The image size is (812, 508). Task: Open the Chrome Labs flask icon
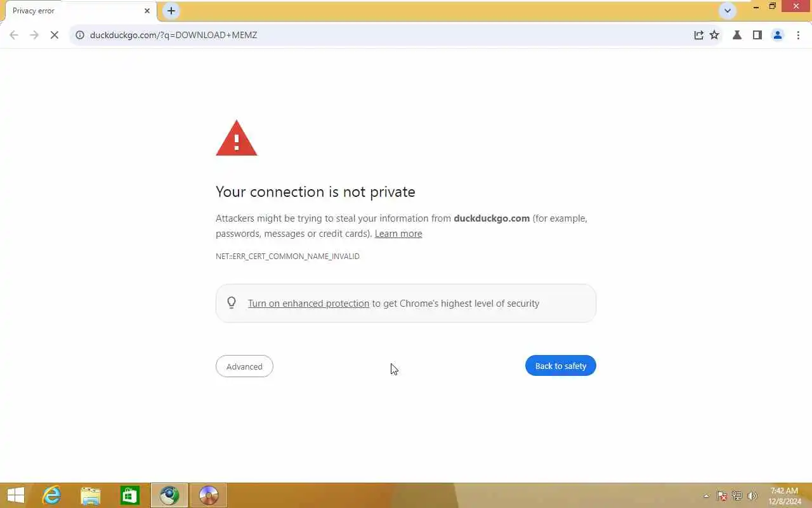[x=737, y=35]
